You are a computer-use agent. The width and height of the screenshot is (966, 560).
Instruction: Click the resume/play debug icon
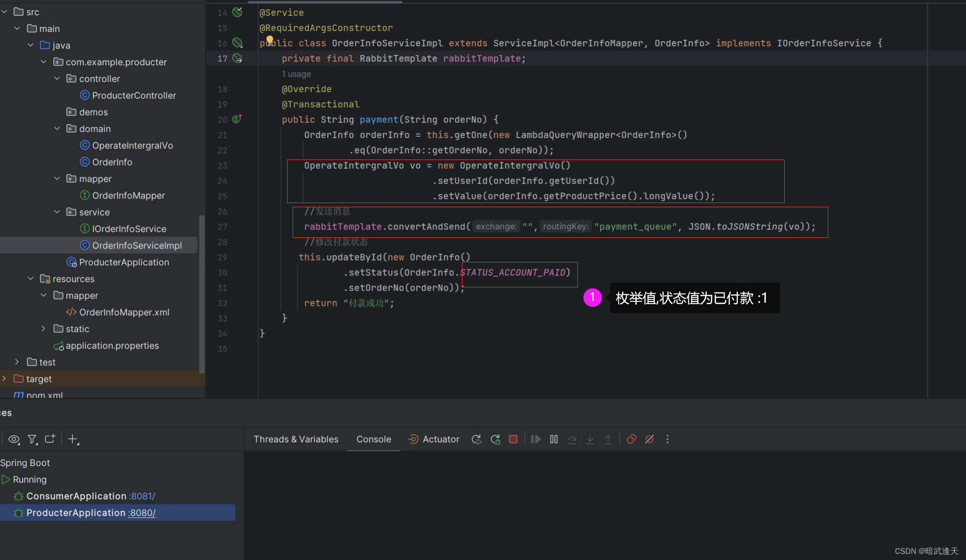pos(536,439)
